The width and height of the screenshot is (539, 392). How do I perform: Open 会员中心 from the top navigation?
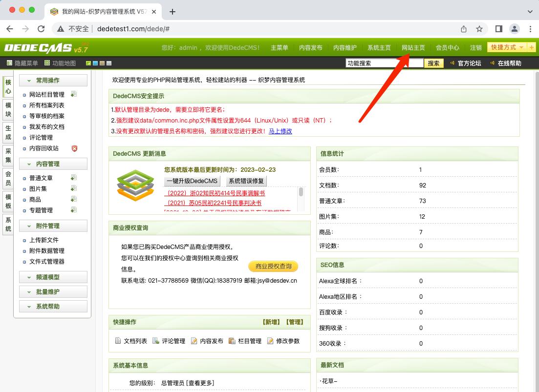coord(447,48)
